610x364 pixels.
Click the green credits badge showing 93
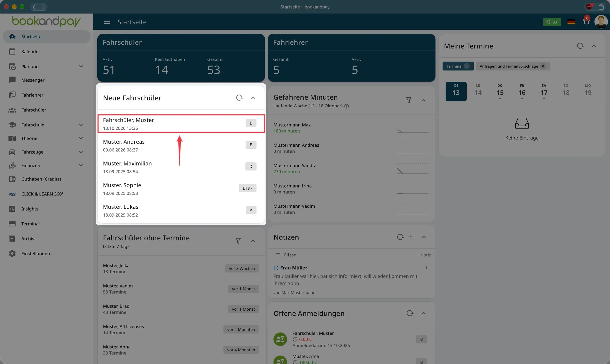coord(552,22)
